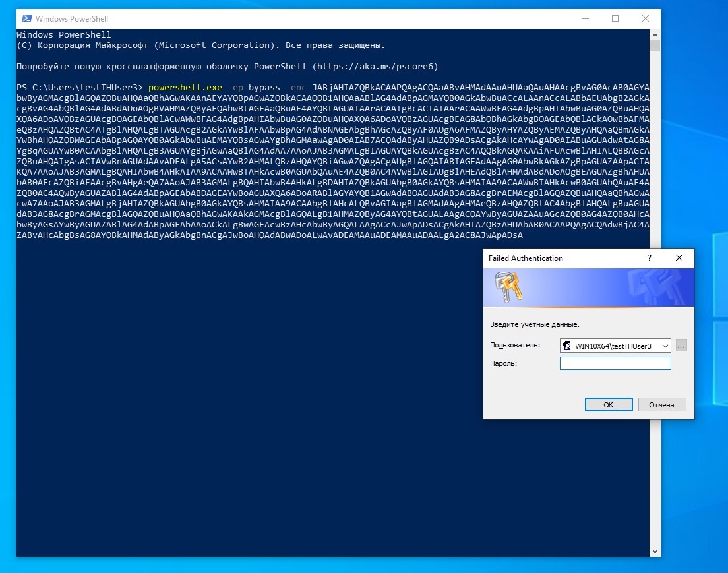Focus the Пароль password field
The image size is (728, 573).
[x=615, y=363]
